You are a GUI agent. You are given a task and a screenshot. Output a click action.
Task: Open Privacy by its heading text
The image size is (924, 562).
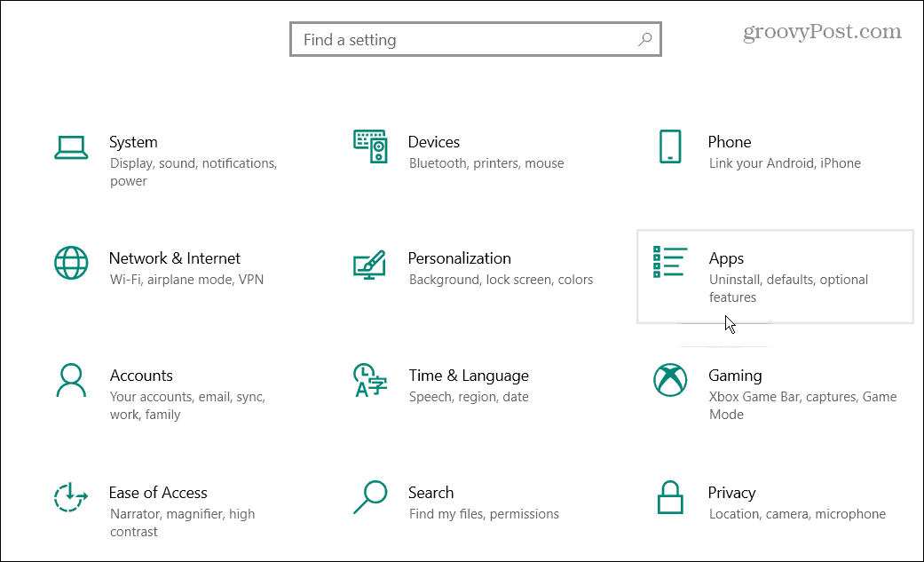[731, 493]
